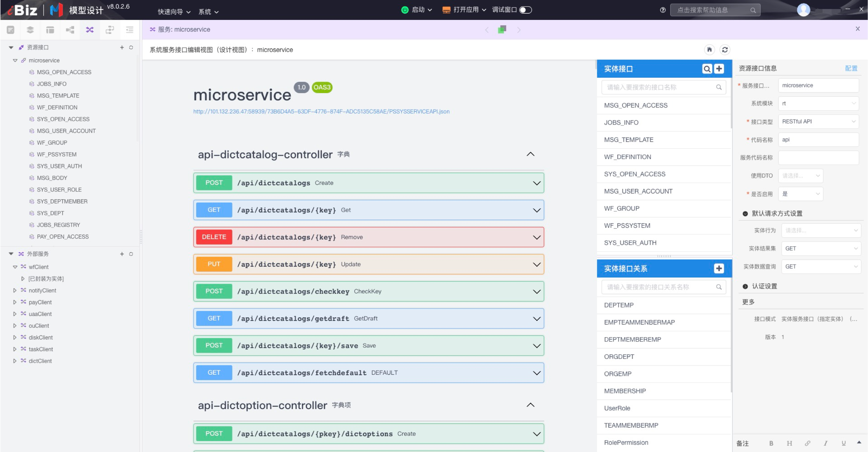Apply heading formatting in 备注 editor
Screen dimensions: 868x452
click(790, 443)
